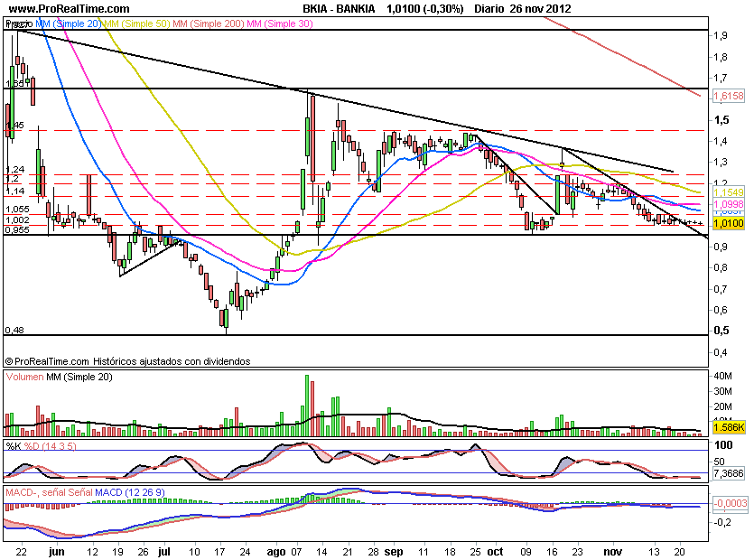Select the magenta MM (Simple 30) legend
This screenshot has width=754, height=560.
[x=280, y=23]
